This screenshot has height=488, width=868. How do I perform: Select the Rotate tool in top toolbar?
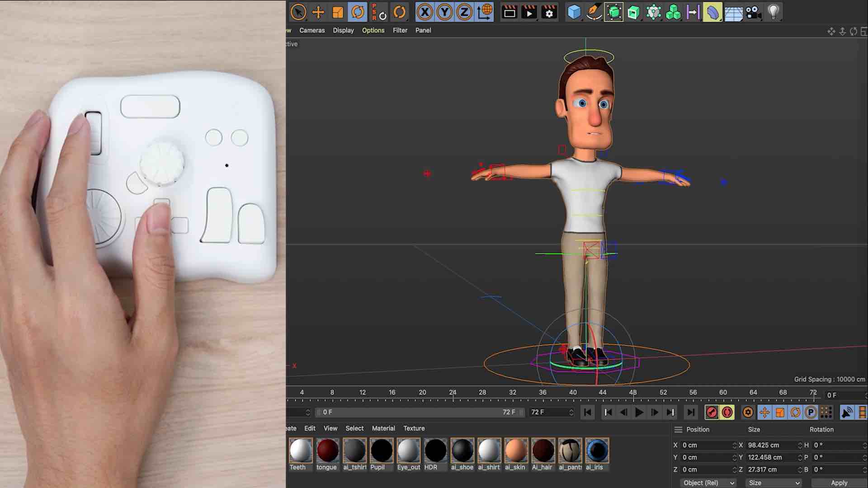(x=358, y=12)
